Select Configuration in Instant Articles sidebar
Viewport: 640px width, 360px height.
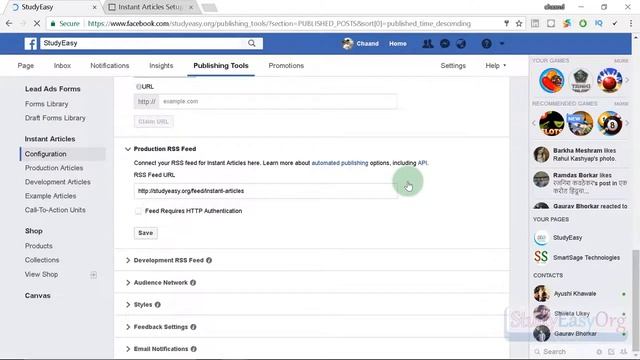[45, 154]
